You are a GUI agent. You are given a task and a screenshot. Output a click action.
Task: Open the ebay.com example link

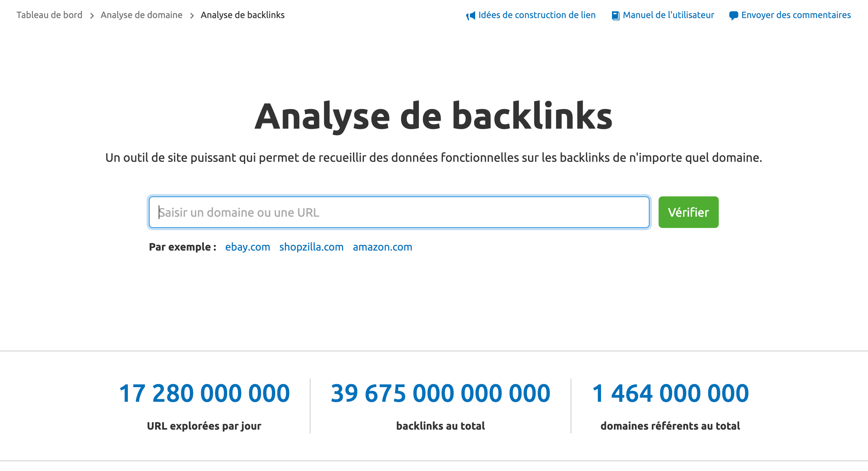click(247, 247)
